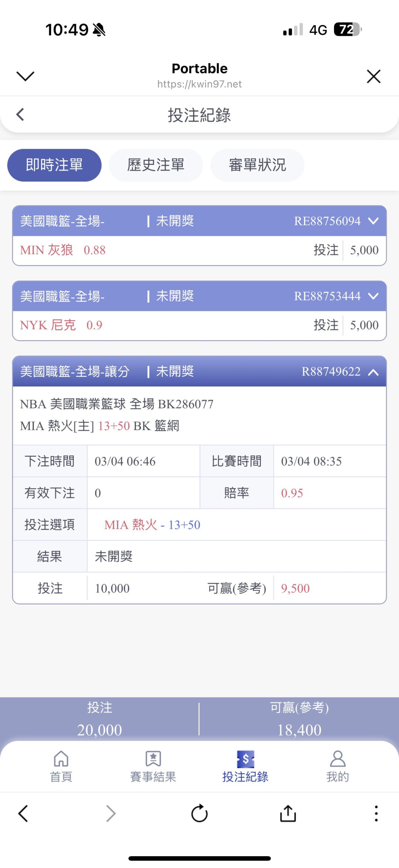This screenshot has width=399, height=868.
Task: Close the Portable web view
Action: coord(374,77)
